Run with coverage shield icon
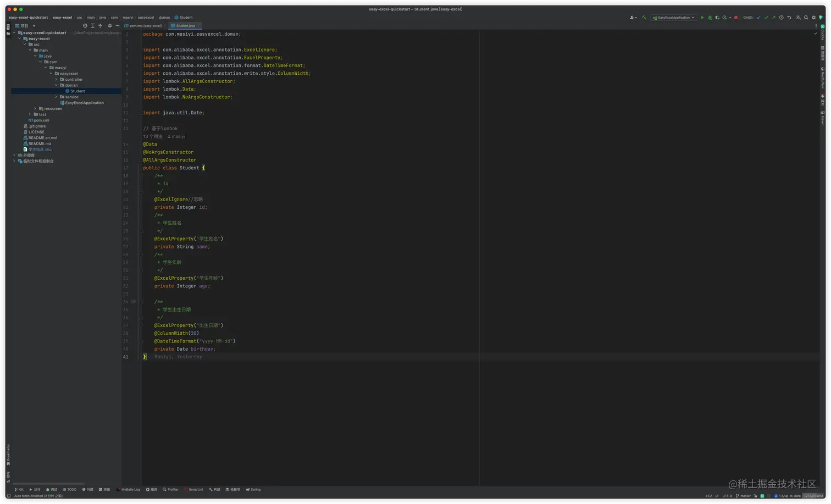Image resolution: width=831 pixels, height=504 pixels. [x=717, y=18]
